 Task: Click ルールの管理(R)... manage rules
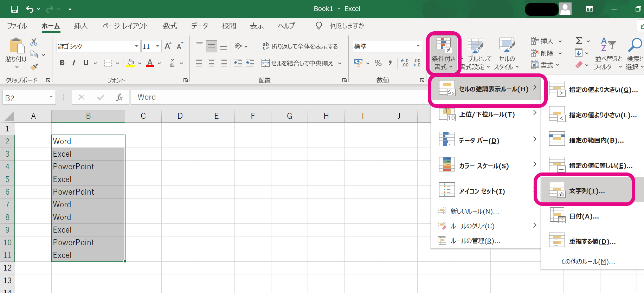pos(486,241)
